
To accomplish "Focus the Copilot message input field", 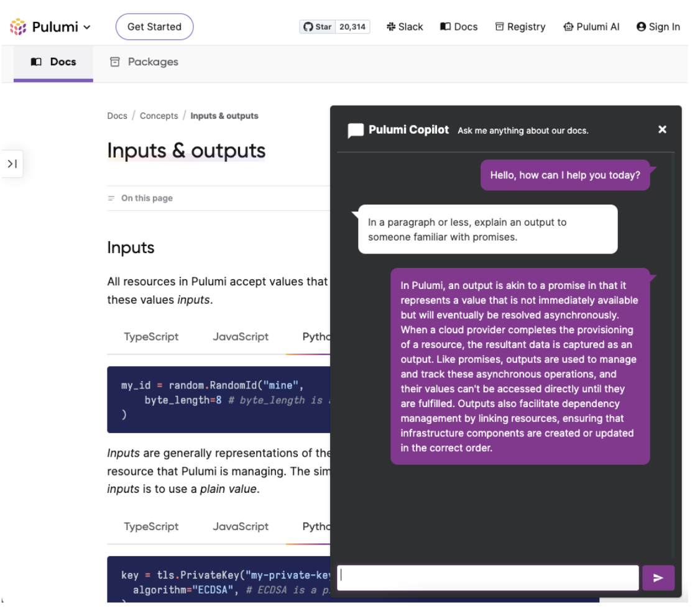I will (x=487, y=578).
